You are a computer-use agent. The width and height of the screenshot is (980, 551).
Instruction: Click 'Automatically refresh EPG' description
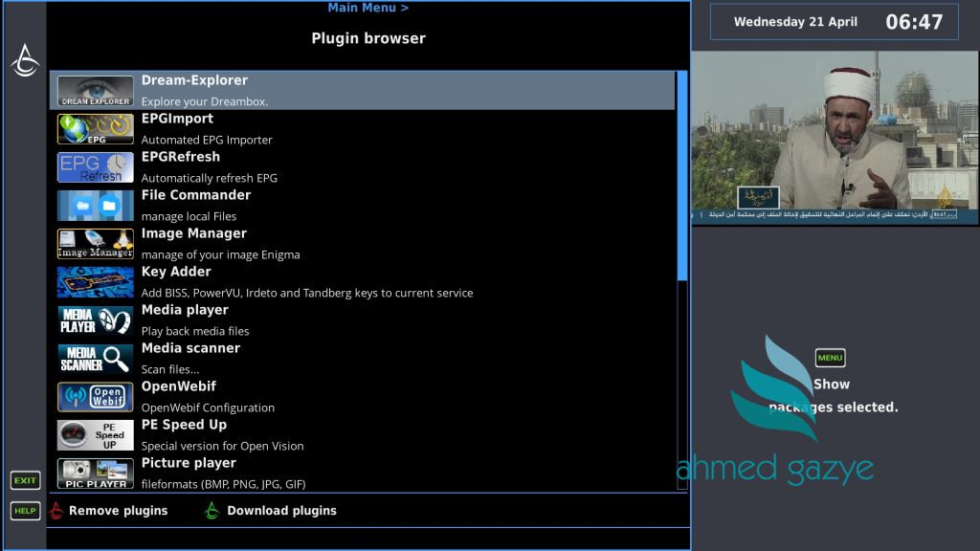210,178
